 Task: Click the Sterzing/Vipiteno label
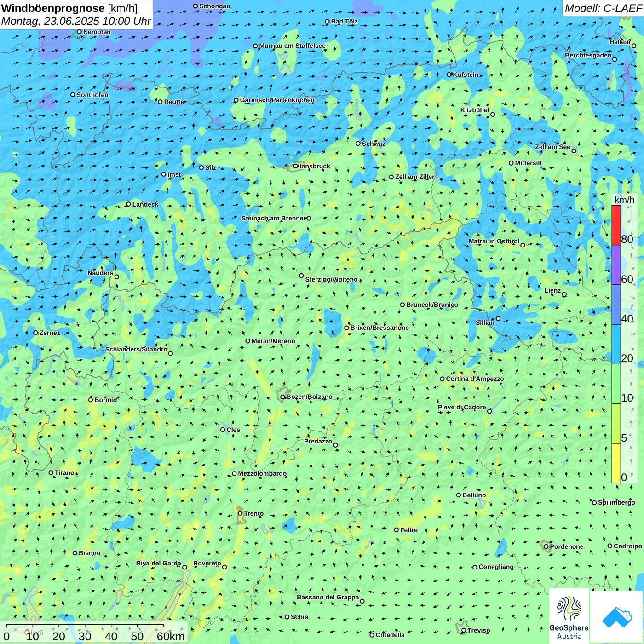pyautogui.click(x=331, y=279)
